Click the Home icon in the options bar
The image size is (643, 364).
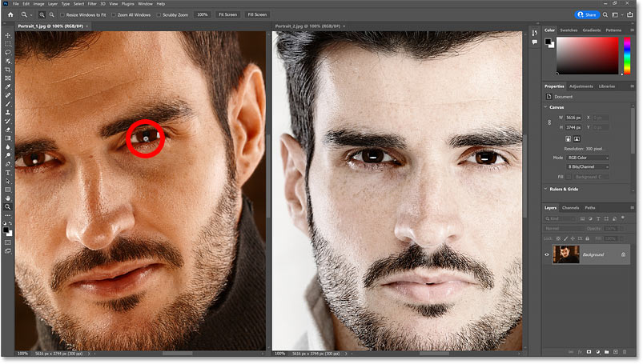10,14
